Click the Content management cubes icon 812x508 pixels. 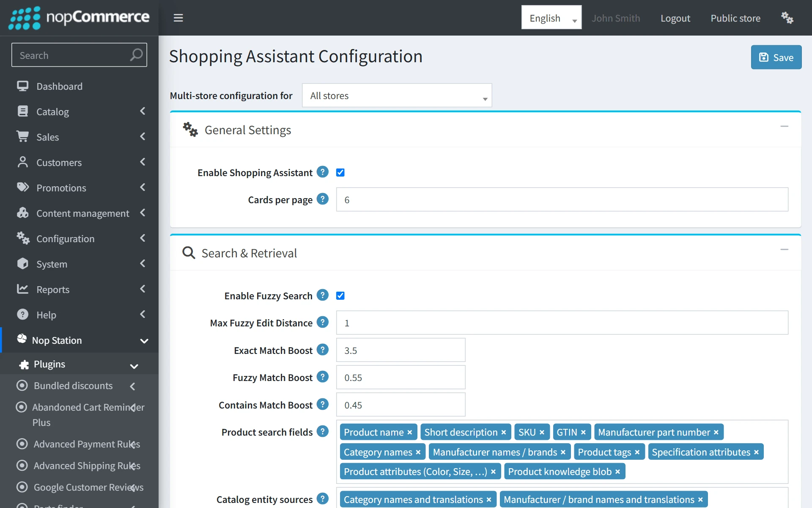(x=22, y=213)
